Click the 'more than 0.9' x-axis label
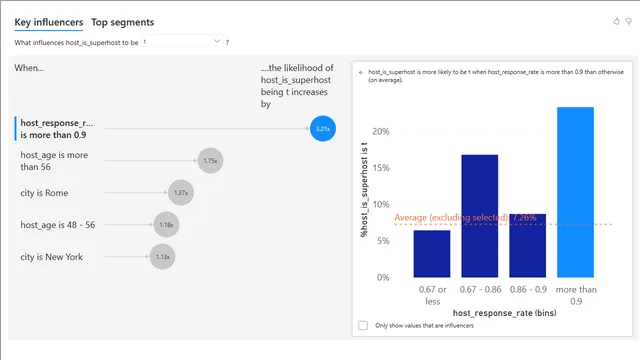640x360 pixels. pos(576,296)
